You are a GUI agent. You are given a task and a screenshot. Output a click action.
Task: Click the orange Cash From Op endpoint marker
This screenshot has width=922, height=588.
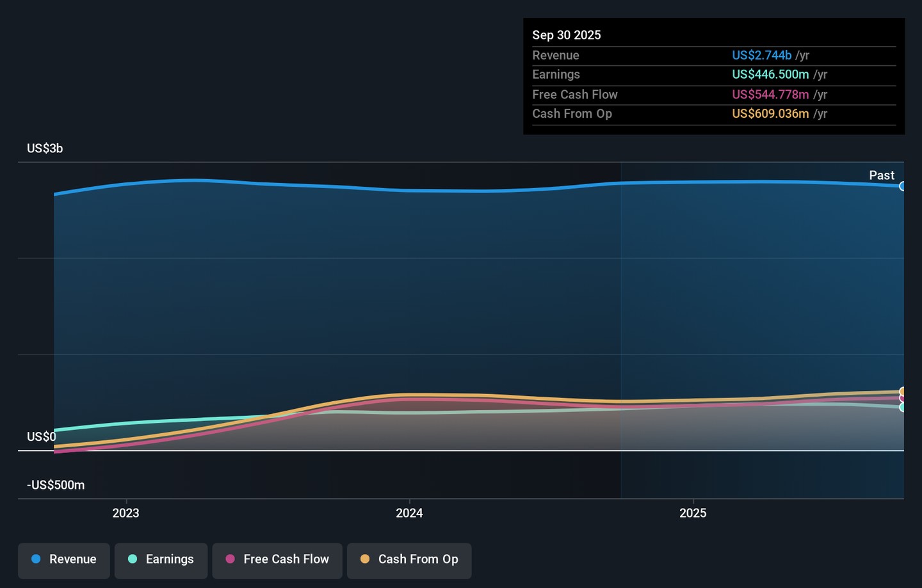(902, 391)
